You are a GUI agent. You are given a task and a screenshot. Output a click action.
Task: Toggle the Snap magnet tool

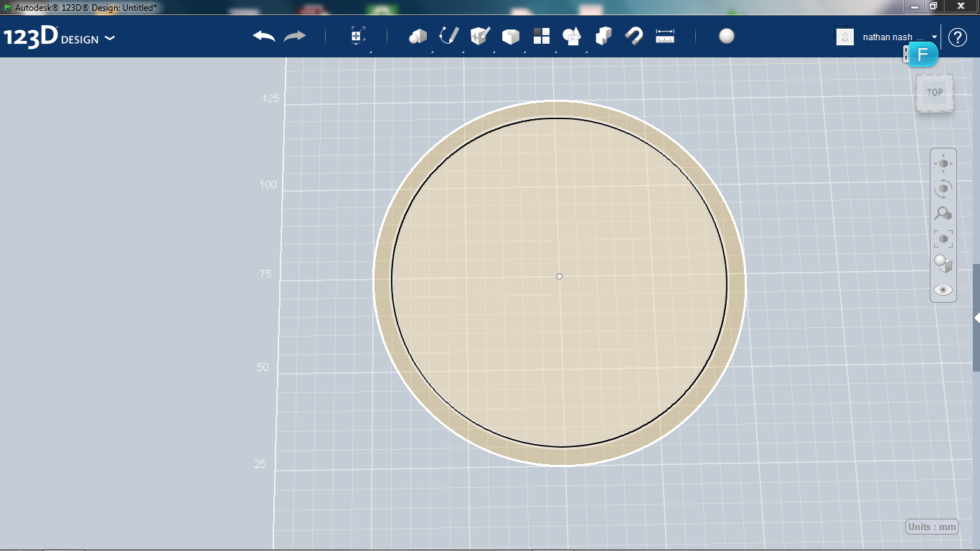coord(634,36)
